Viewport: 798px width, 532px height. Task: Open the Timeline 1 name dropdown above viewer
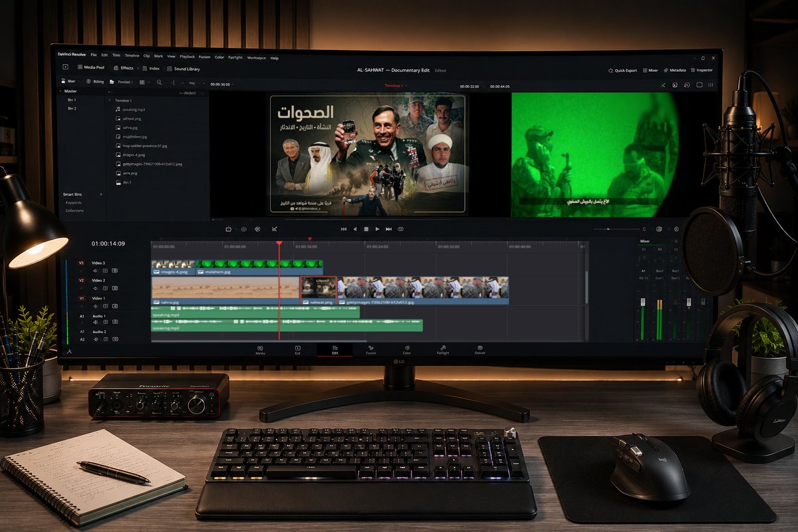pos(397,86)
